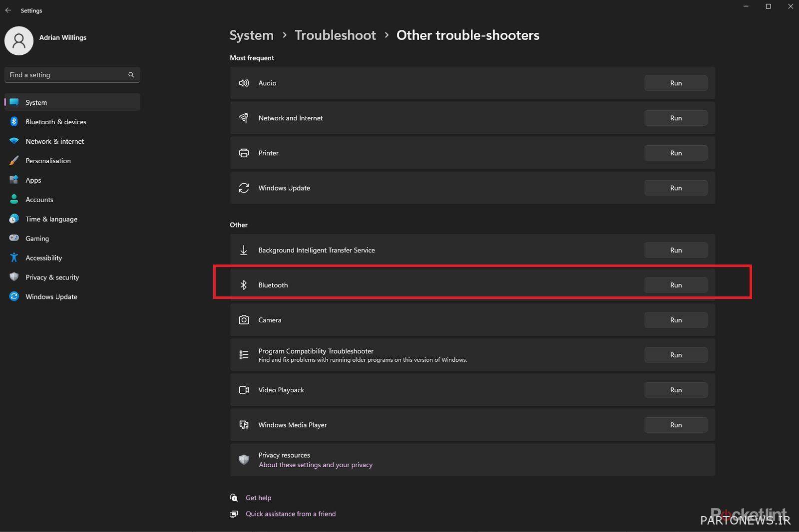Run the Network and Internet troubleshooter
The height and width of the screenshot is (532, 799).
676,118
